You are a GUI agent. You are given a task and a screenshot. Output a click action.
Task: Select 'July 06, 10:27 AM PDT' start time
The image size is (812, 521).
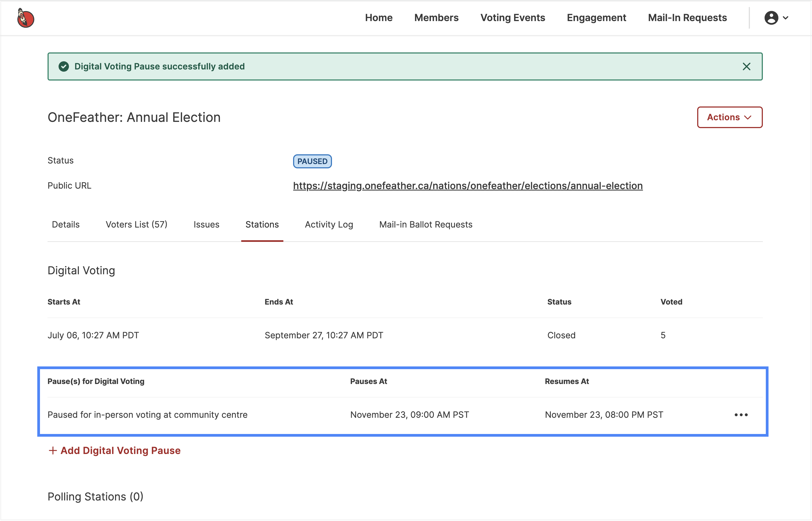click(93, 336)
